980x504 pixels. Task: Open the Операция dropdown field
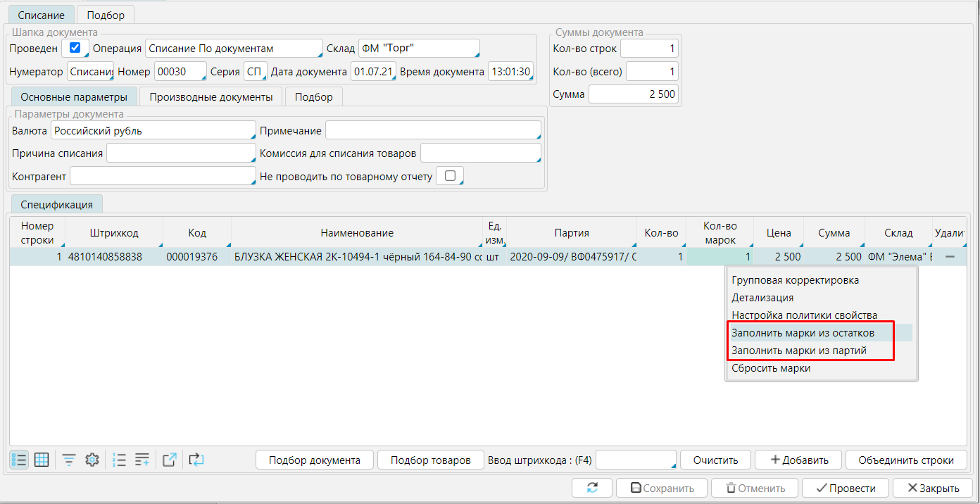pos(233,49)
